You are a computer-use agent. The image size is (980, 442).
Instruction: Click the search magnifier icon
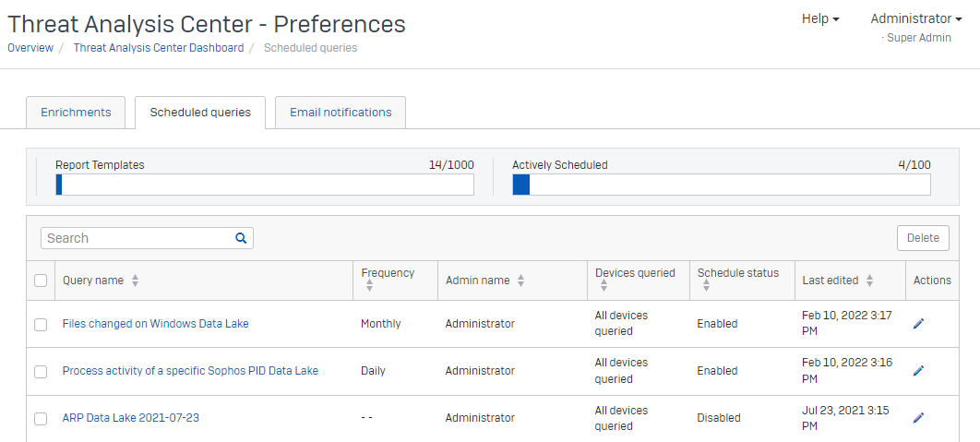pyautogui.click(x=241, y=238)
